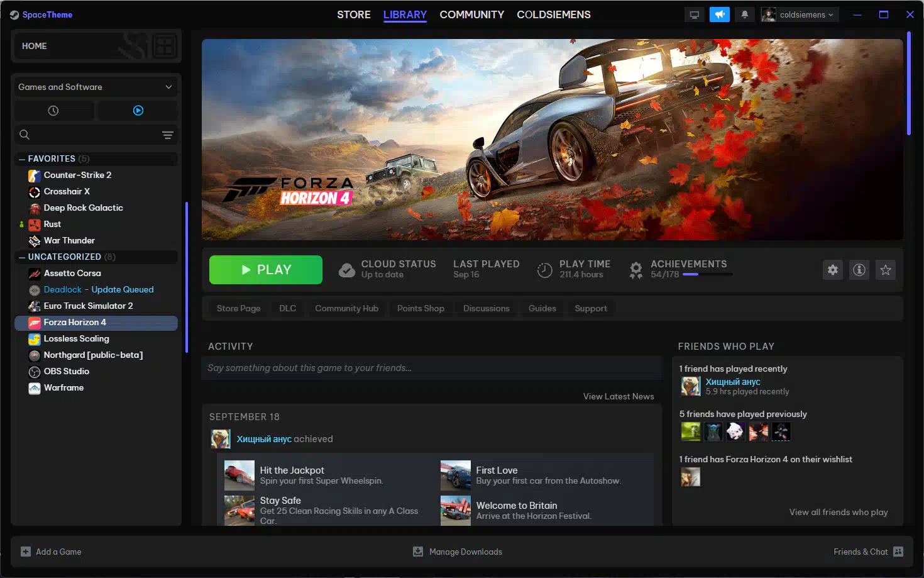Open the game info icon
Image resolution: width=924 pixels, height=578 pixels.
[859, 270]
